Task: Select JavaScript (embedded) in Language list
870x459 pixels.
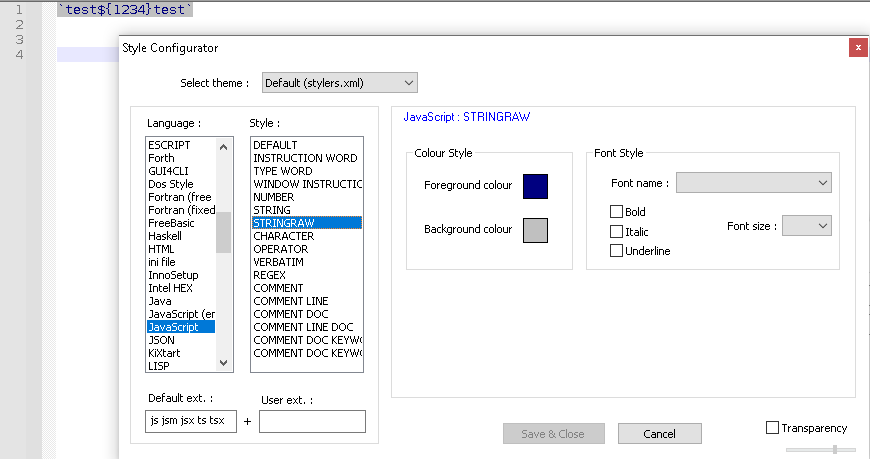Action: click(x=181, y=314)
